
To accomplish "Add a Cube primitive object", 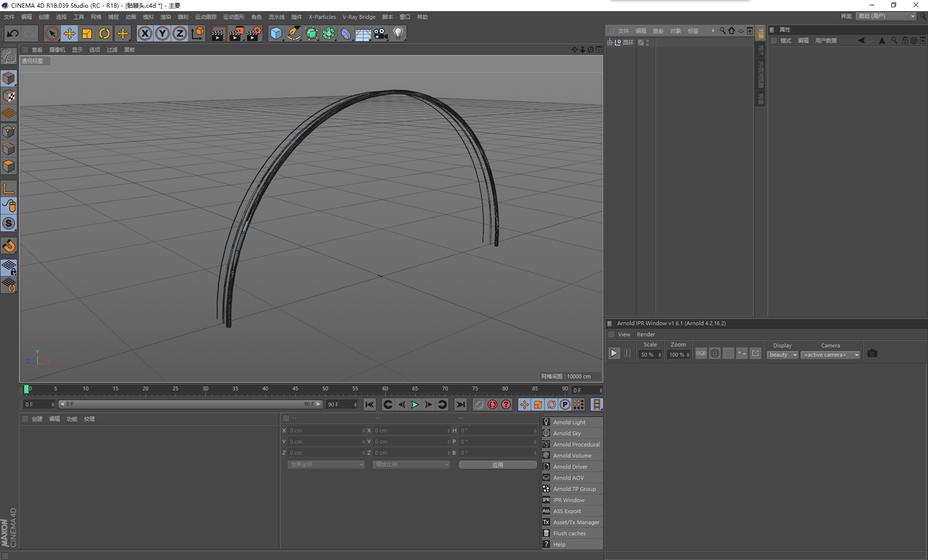I will point(276,33).
